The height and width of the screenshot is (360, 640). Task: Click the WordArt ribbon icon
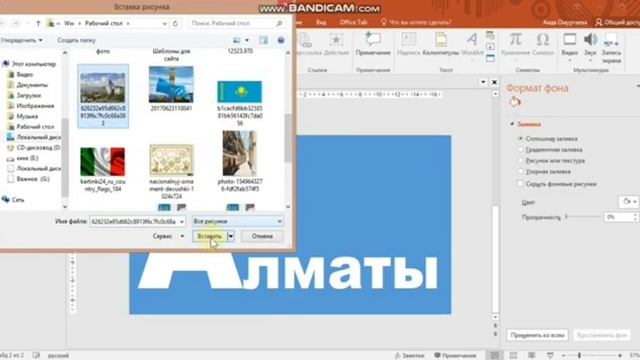(x=472, y=40)
